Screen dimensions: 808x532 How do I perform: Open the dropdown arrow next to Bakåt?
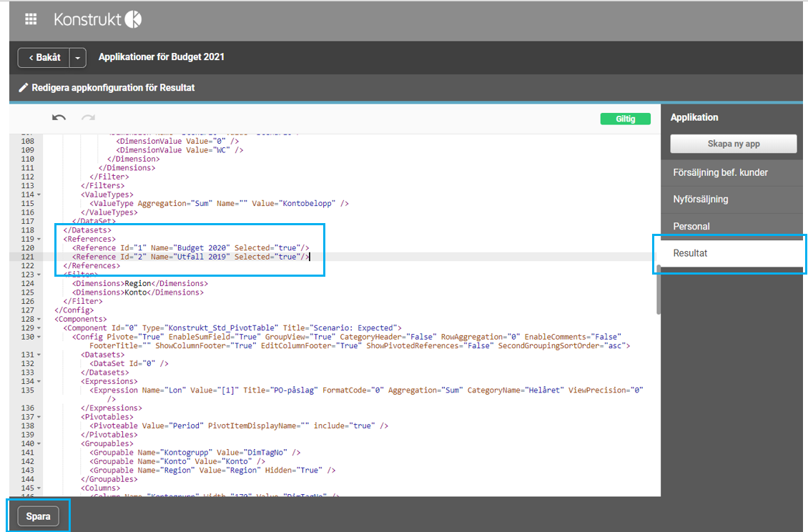click(79, 57)
